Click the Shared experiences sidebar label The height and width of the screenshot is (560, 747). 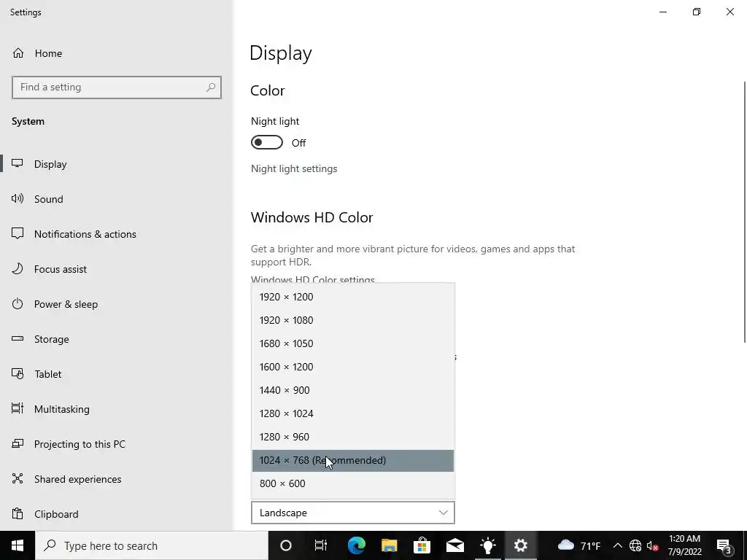pyautogui.click(x=77, y=480)
